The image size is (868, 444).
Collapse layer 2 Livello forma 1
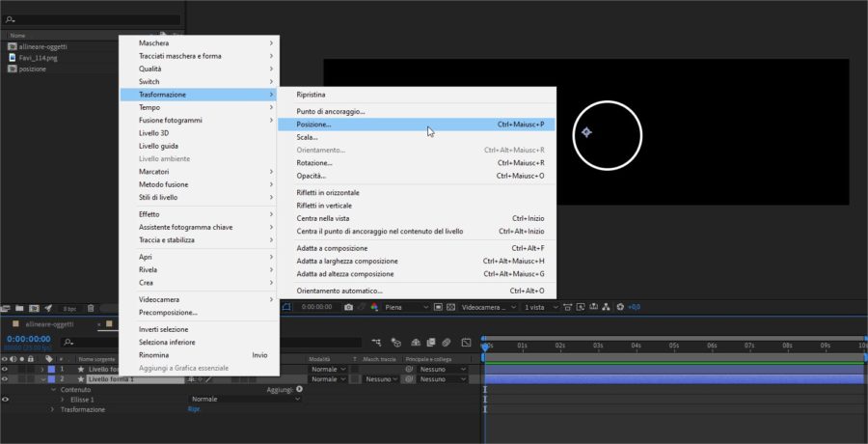(x=43, y=379)
